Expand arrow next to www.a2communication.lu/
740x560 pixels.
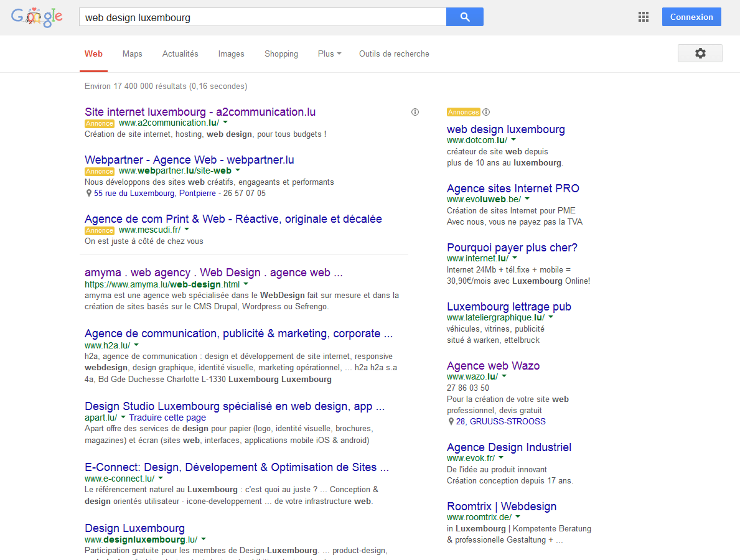[x=225, y=122]
